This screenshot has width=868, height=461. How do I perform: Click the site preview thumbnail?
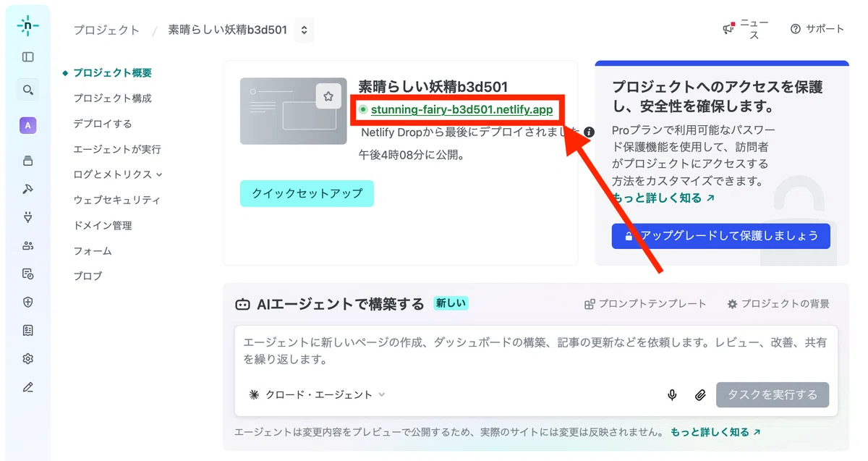pos(294,111)
